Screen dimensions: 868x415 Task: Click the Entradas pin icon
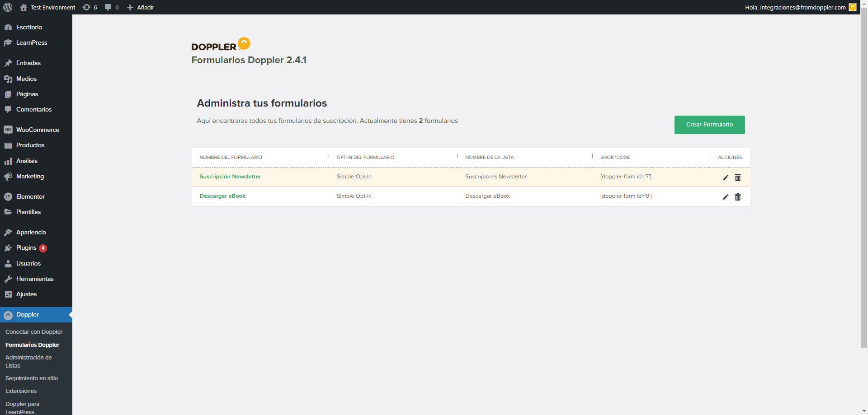click(x=8, y=63)
